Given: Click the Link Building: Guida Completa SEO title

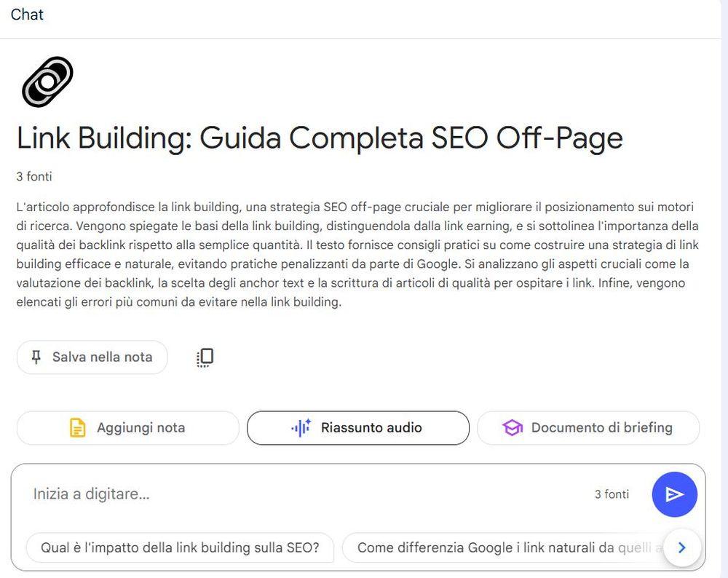Looking at the screenshot, I should point(320,138).
